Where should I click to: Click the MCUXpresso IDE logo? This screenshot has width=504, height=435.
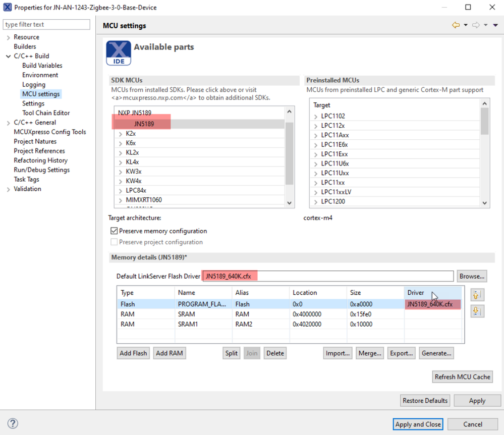point(119,53)
